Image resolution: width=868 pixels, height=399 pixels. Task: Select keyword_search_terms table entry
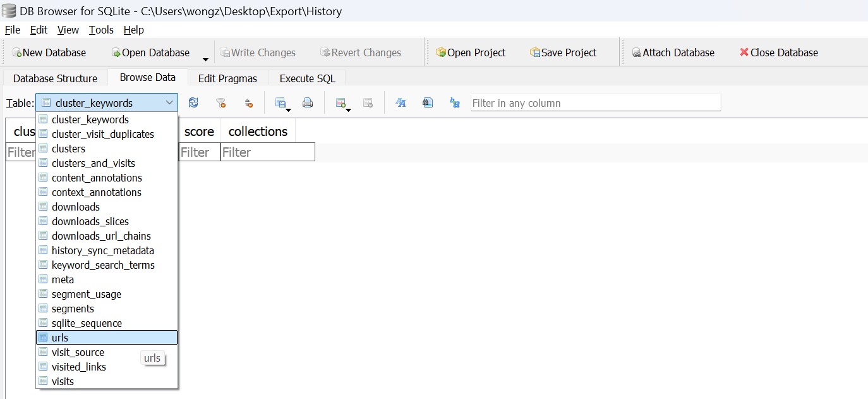coord(103,265)
